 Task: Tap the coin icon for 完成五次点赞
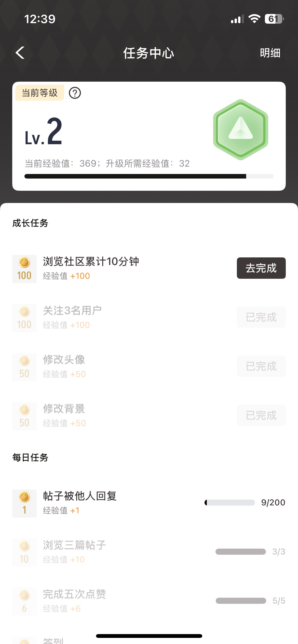(x=24, y=602)
